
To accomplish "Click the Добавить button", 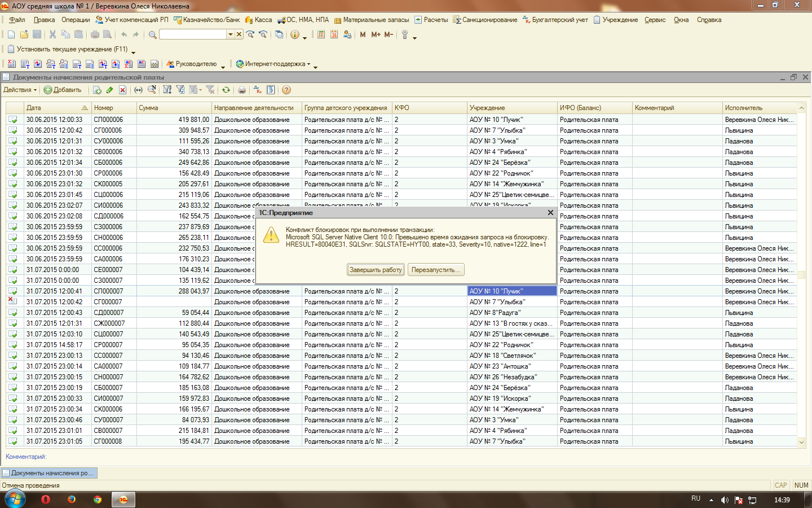I will coord(63,90).
